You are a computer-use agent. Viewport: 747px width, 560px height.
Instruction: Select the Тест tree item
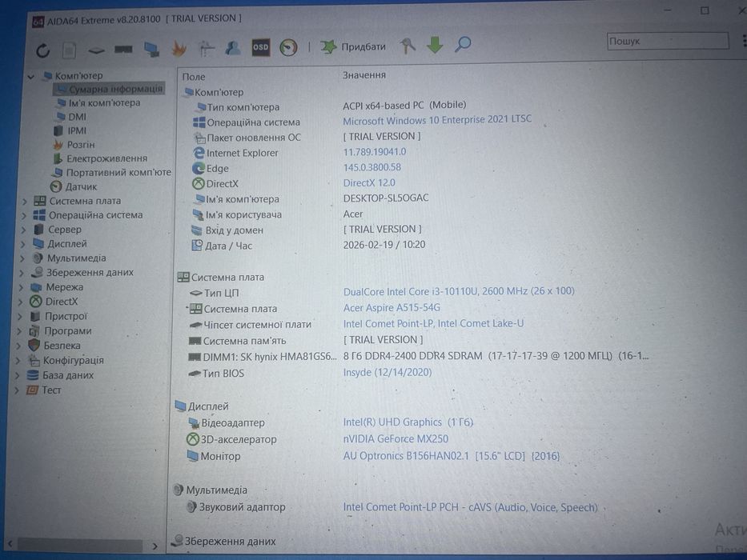click(x=44, y=390)
